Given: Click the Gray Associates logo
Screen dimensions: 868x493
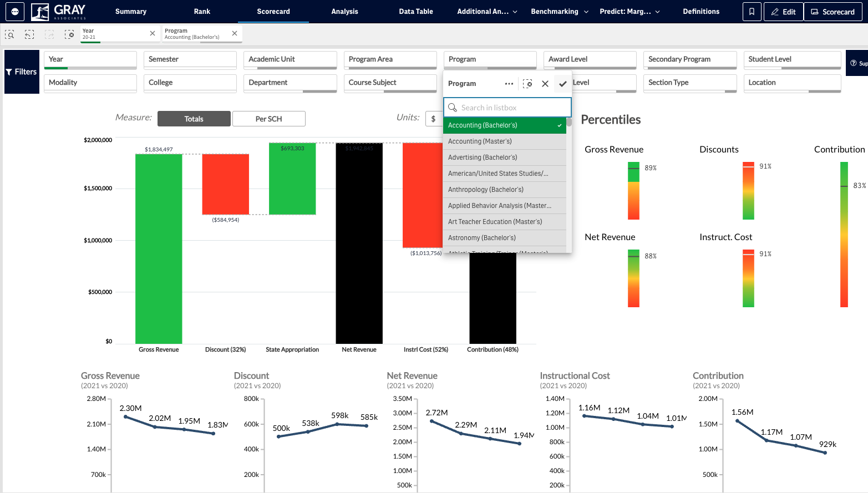Looking at the screenshot, I should (x=59, y=12).
